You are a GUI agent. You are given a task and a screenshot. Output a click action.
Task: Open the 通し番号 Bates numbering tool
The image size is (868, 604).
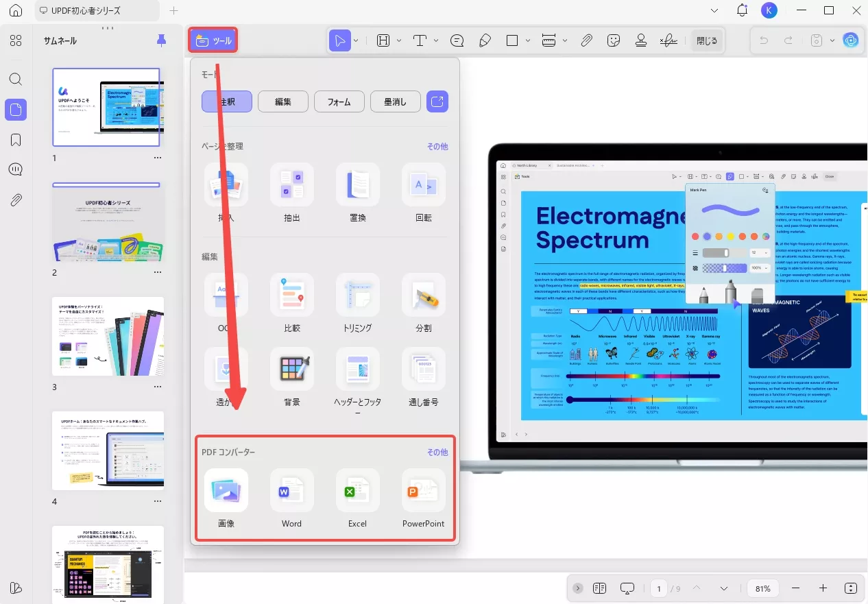pyautogui.click(x=424, y=377)
